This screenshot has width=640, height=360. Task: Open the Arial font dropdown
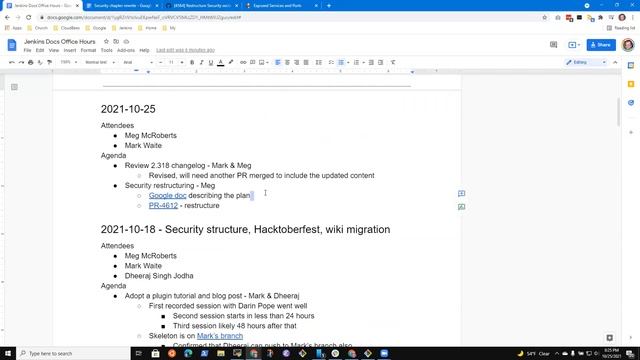[x=138, y=62]
